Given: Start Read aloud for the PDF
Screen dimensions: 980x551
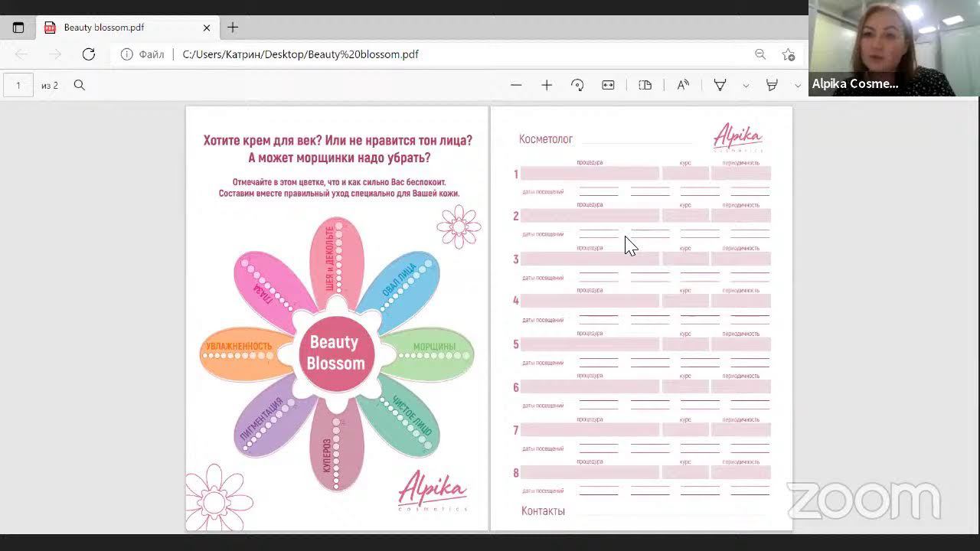Looking at the screenshot, I should [x=683, y=85].
